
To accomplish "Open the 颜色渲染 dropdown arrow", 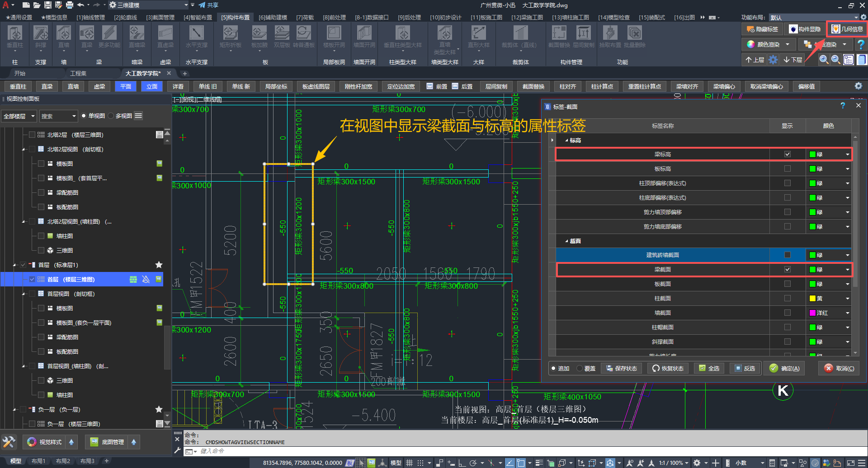I will coord(788,44).
